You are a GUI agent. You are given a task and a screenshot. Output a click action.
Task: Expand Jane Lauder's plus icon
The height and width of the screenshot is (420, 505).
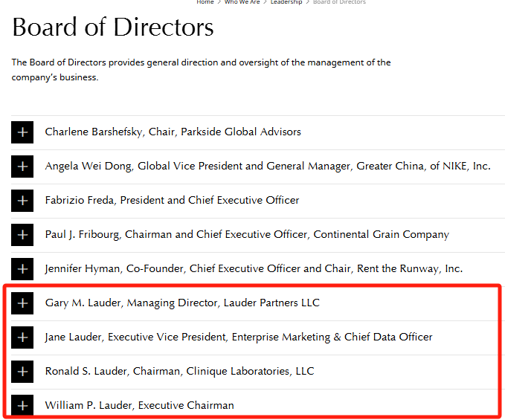coord(22,337)
